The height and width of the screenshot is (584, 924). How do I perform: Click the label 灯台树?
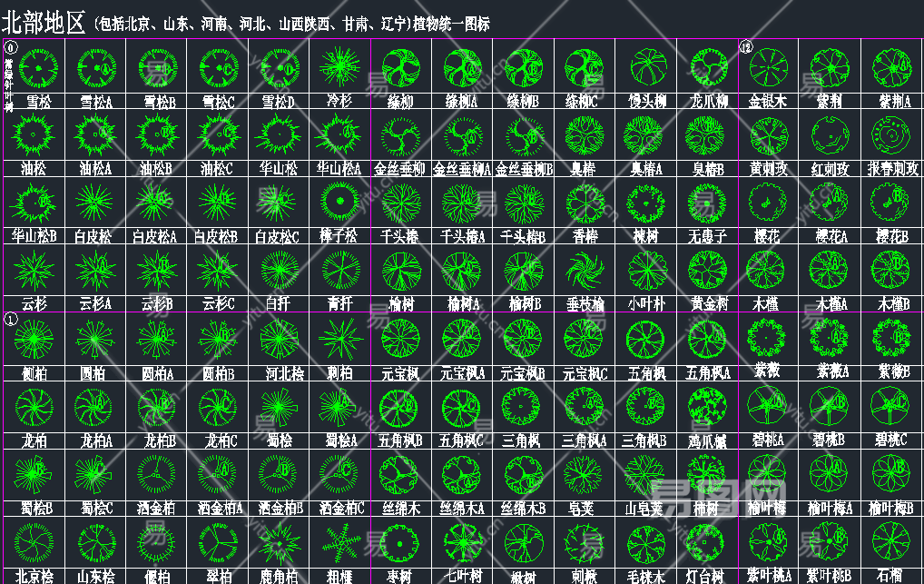706,577
